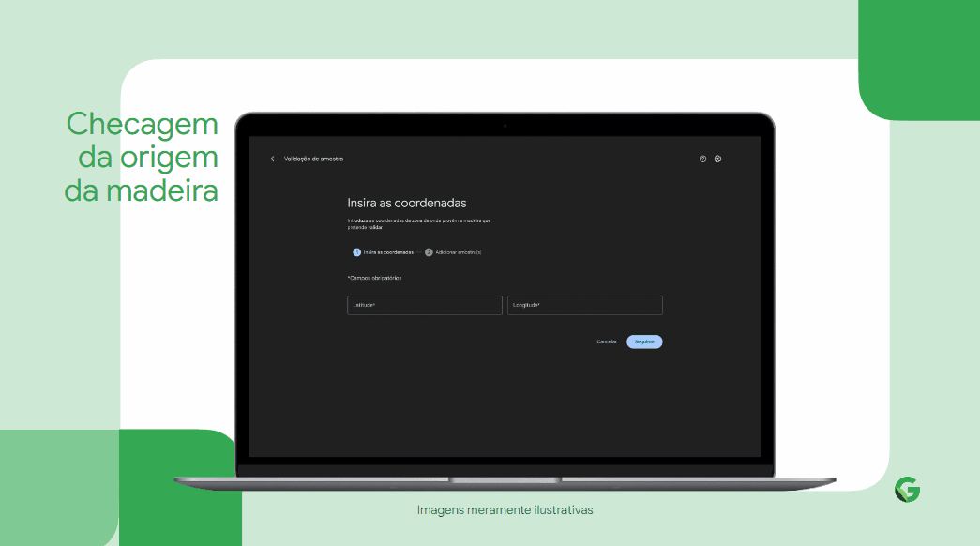Viewport: 980px width, 546px height.
Task: Click the back arrow icon
Action: coord(273,159)
